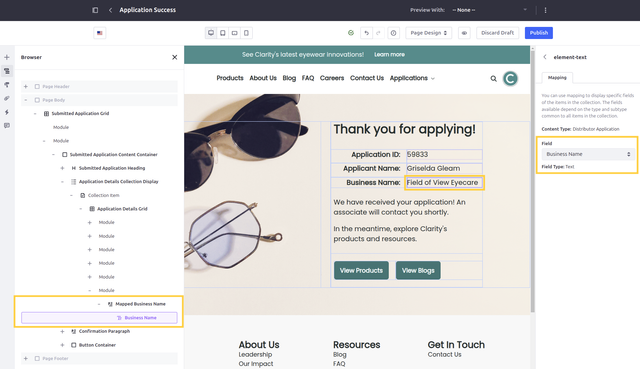Select Submitted Application Content Container in tree
640x369 pixels.
tap(113, 155)
